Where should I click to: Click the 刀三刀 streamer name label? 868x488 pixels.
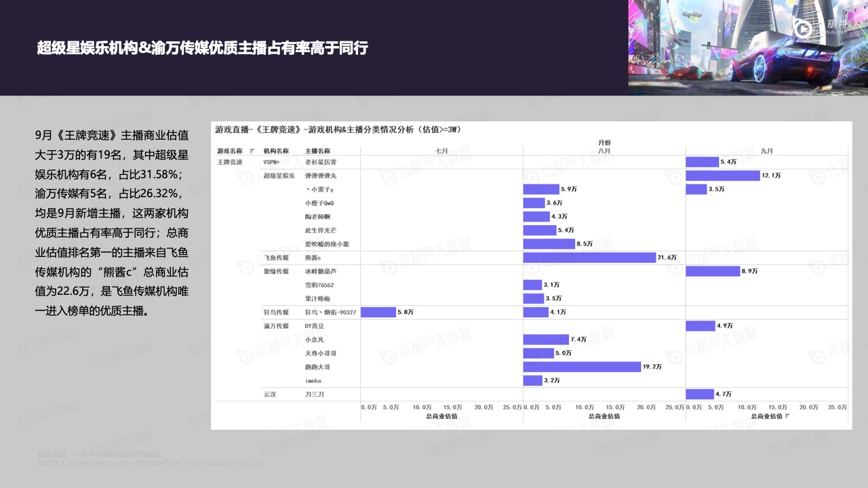pyautogui.click(x=315, y=394)
